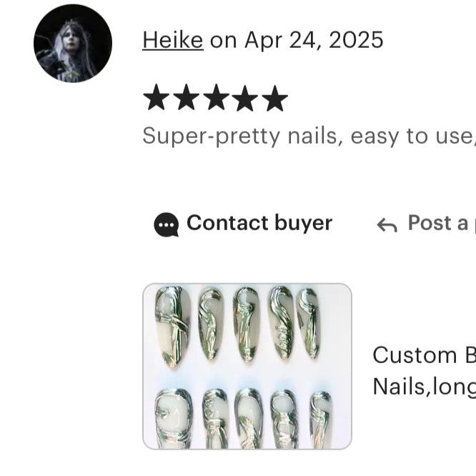This screenshot has height=476, width=476.
Task: Open the 'Custom B' listing title line
Action: (x=424, y=355)
